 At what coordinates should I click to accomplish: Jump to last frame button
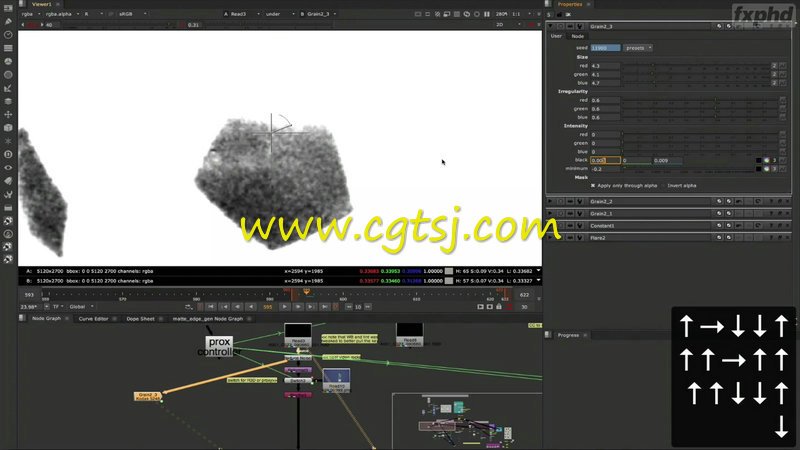click(x=324, y=307)
